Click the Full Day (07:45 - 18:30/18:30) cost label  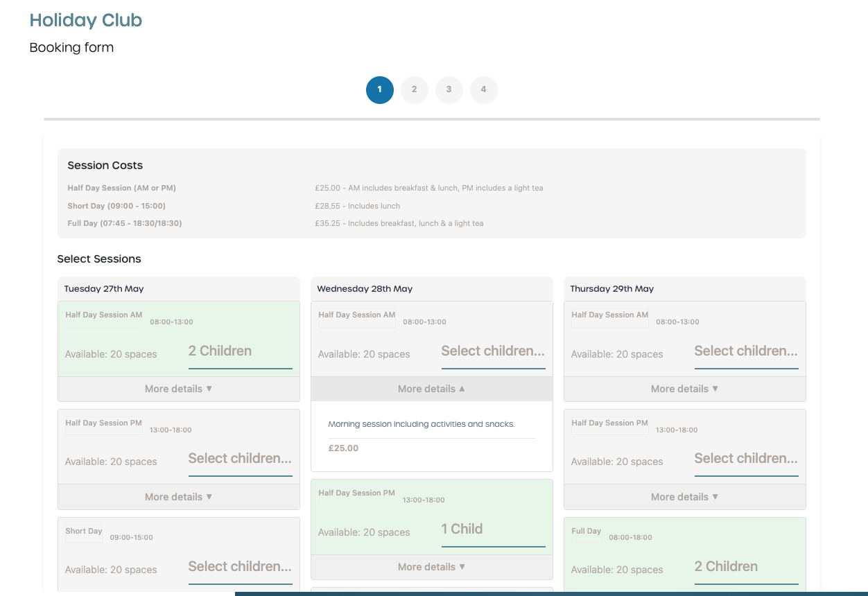(125, 223)
